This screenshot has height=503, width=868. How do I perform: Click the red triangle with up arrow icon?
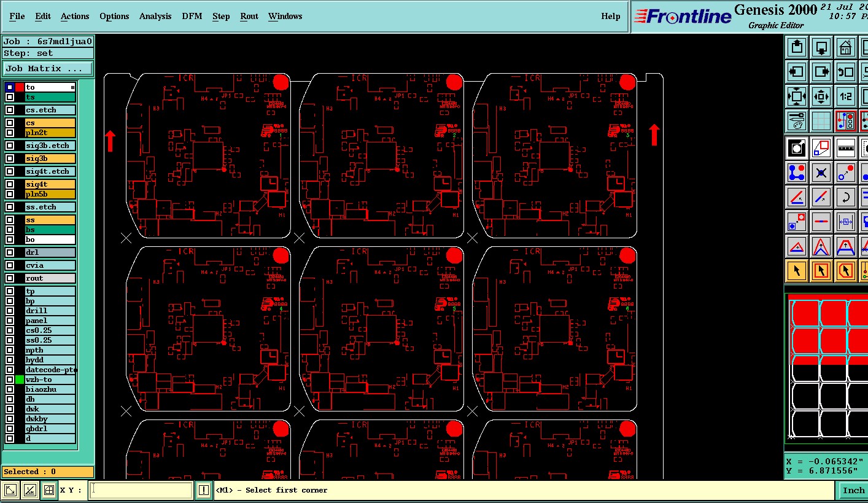797,246
